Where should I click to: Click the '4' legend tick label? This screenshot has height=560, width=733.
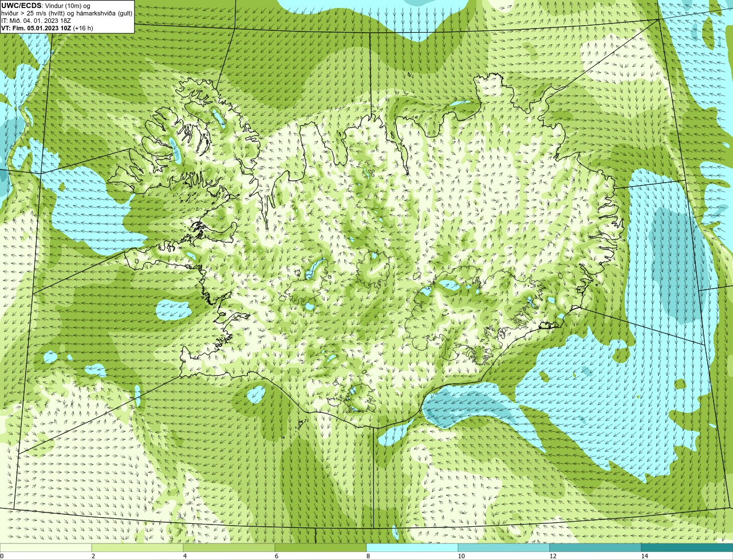[x=185, y=556]
